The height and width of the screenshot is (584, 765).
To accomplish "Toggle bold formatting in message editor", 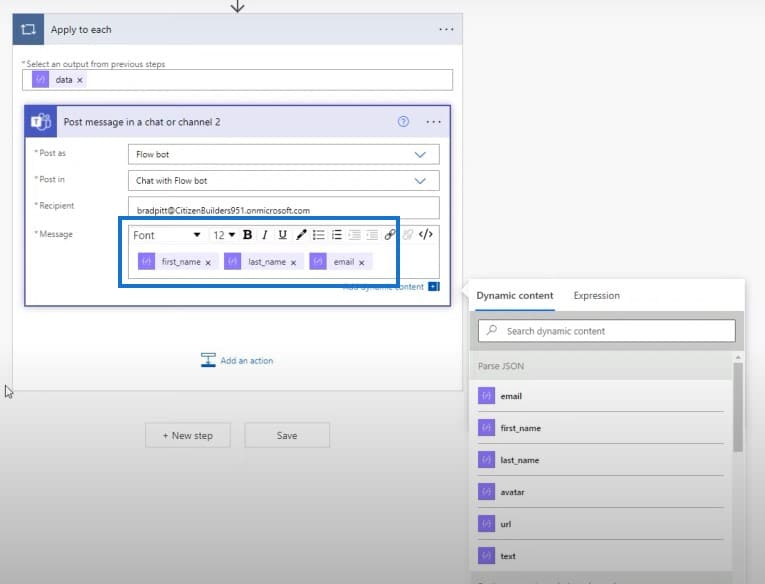I will 247,235.
